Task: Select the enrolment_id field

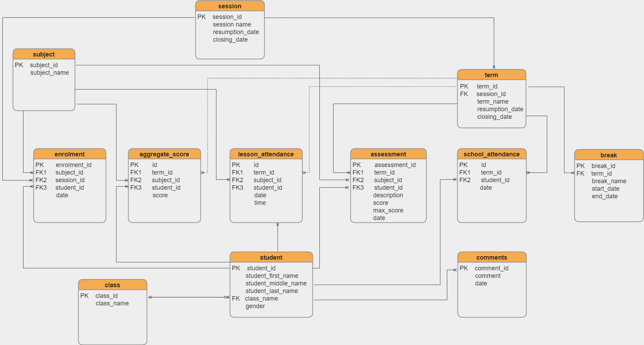Action: coord(74,165)
